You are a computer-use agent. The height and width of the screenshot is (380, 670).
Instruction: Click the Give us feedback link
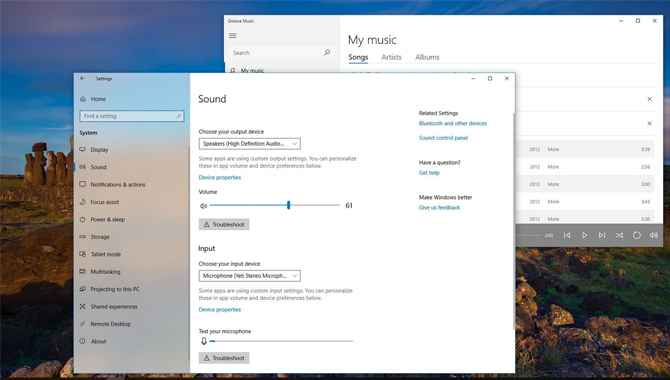click(439, 207)
